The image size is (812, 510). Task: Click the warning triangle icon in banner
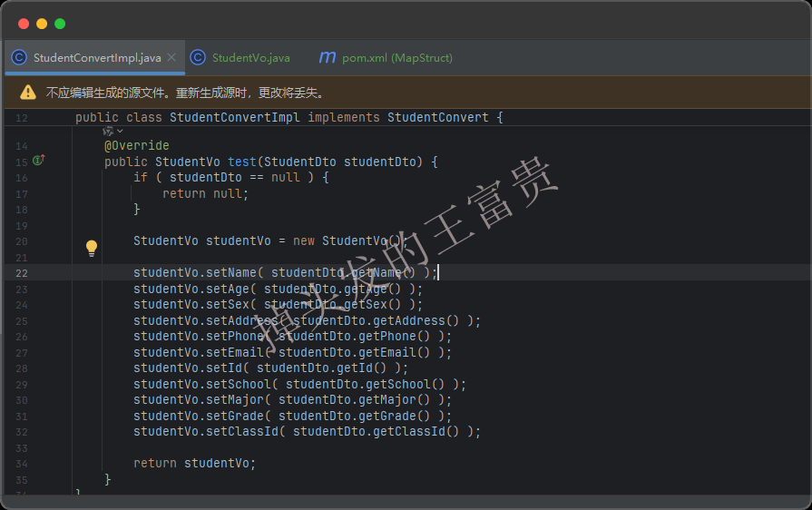click(x=28, y=93)
